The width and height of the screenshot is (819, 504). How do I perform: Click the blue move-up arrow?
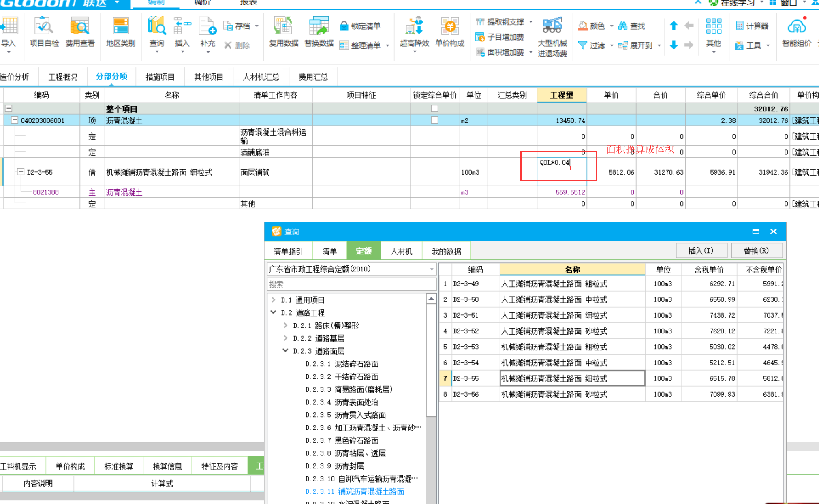674,26
